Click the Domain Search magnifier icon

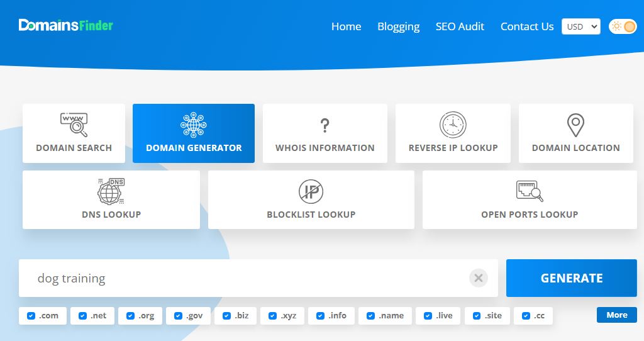click(74, 125)
